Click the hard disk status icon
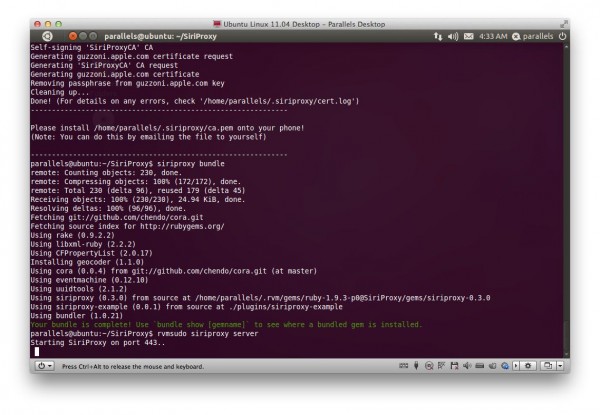Screen dimensions: 600x415 pos(479,366)
